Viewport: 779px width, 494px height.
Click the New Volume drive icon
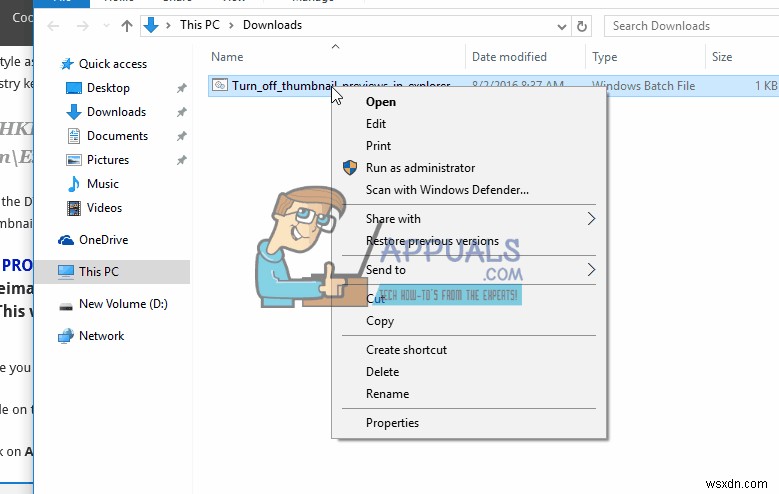coord(66,306)
